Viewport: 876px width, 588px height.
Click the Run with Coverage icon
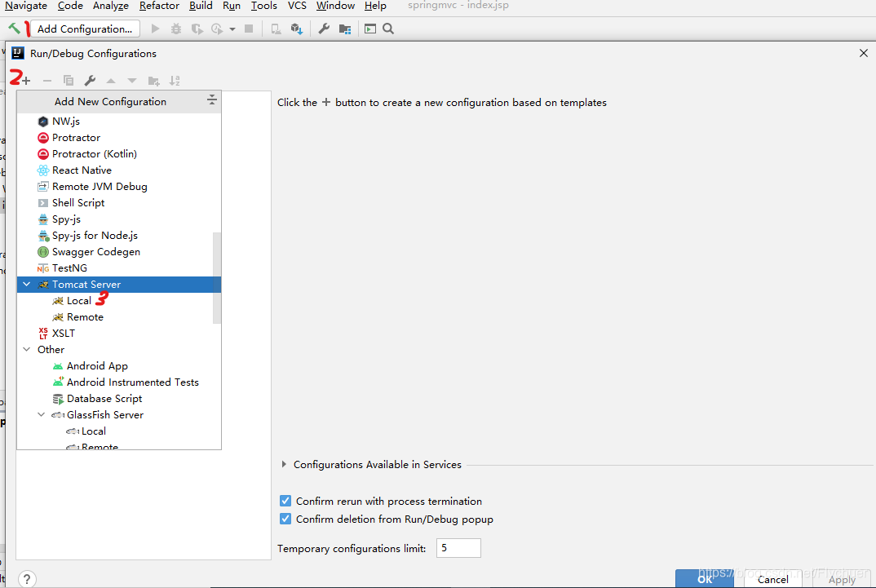tap(197, 29)
